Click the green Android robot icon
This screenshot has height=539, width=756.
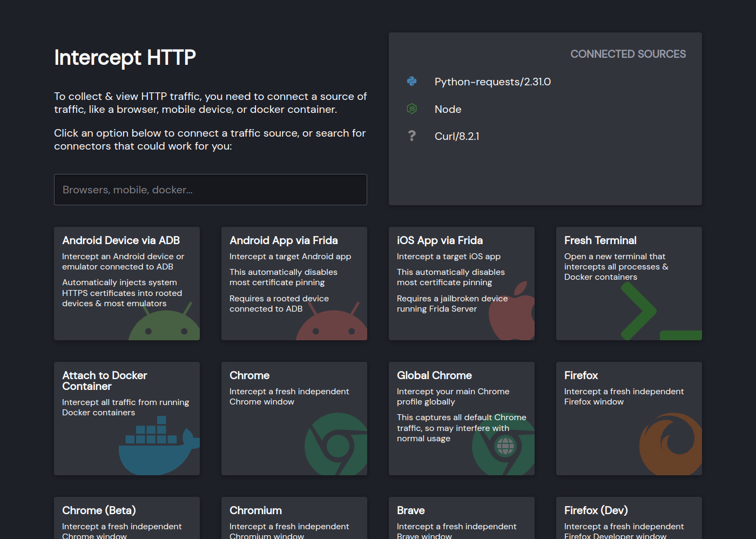coord(166,324)
